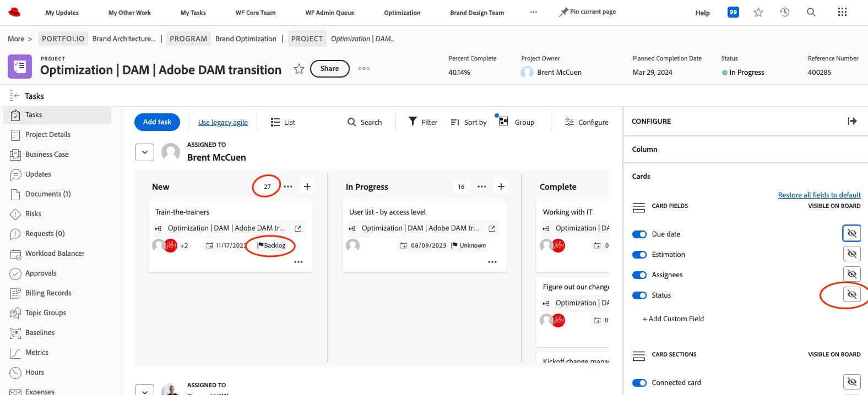868x395 pixels.
Task: Toggle Estimation visibility on board
Action: (x=851, y=254)
